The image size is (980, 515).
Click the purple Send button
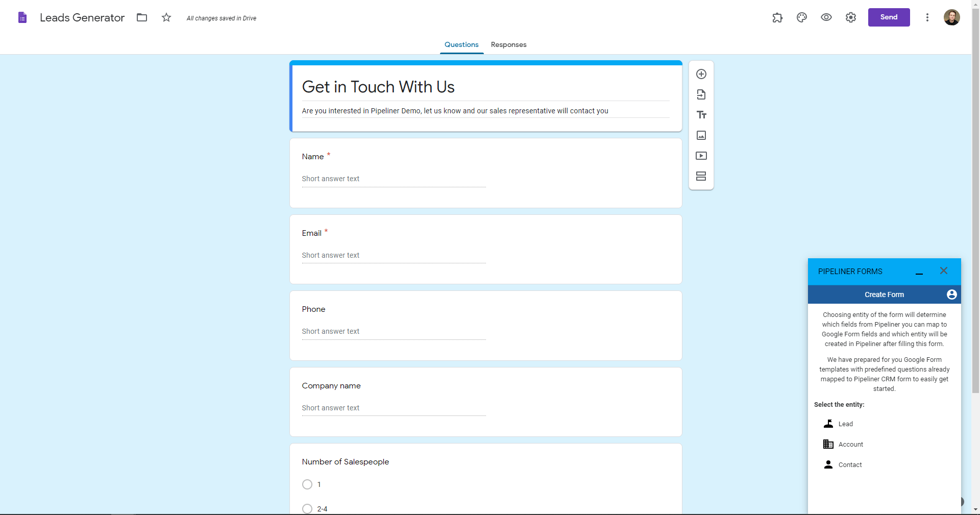point(889,17)
